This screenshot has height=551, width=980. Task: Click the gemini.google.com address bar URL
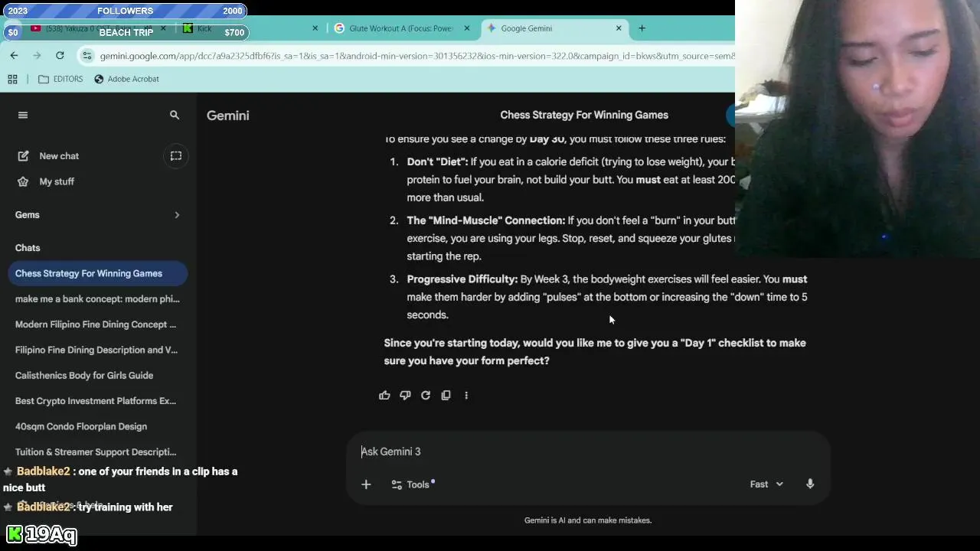(416, 56)
